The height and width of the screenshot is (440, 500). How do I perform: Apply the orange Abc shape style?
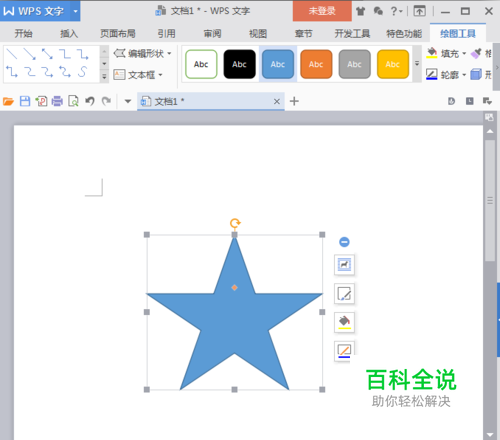pyautogui.click(x=316, y=64)
